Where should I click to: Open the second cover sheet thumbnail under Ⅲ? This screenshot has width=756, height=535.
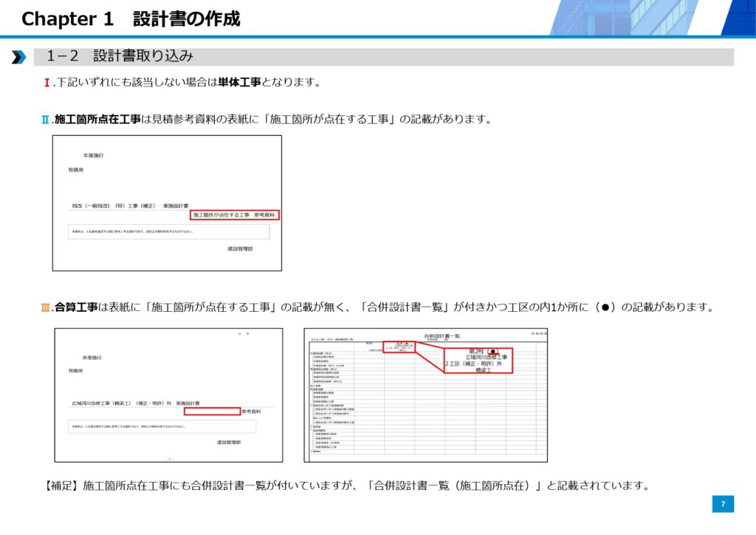tap(168, 395)
